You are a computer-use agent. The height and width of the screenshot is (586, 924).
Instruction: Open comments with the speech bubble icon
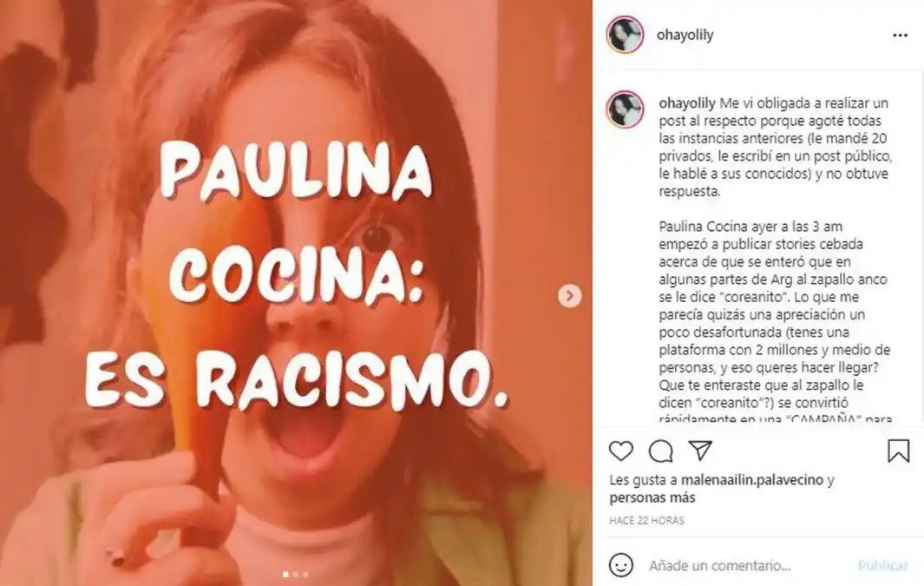660,451
